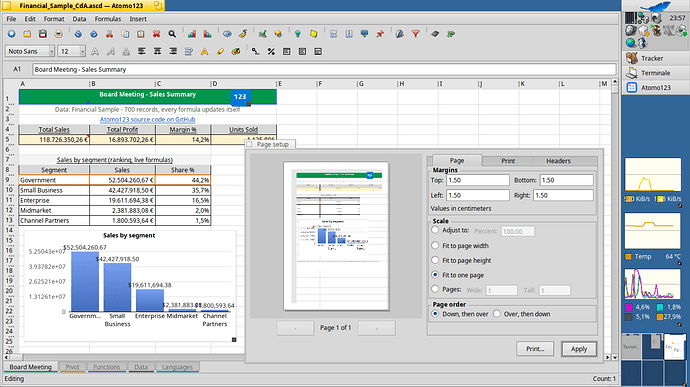Image resolution: width=690 pixels, height=387 pixels.
Task: Select the Fit to page height option
Action: click(x=435, y=260)
